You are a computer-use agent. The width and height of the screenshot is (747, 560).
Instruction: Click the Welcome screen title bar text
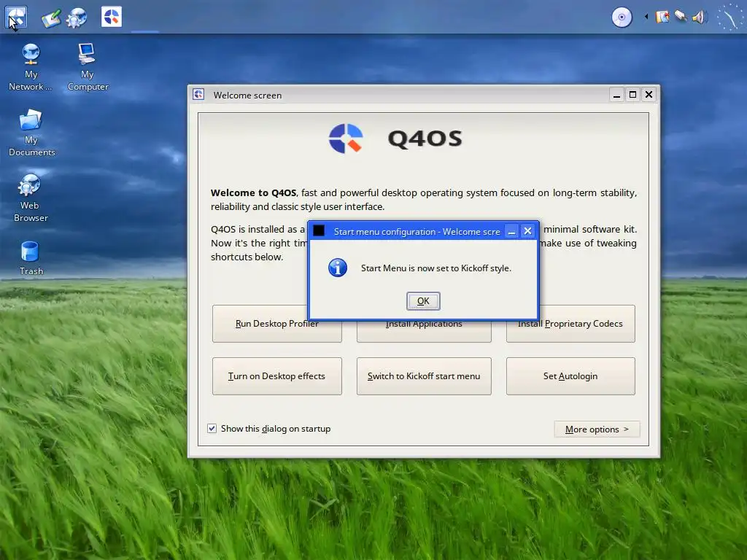pos(247,96)
